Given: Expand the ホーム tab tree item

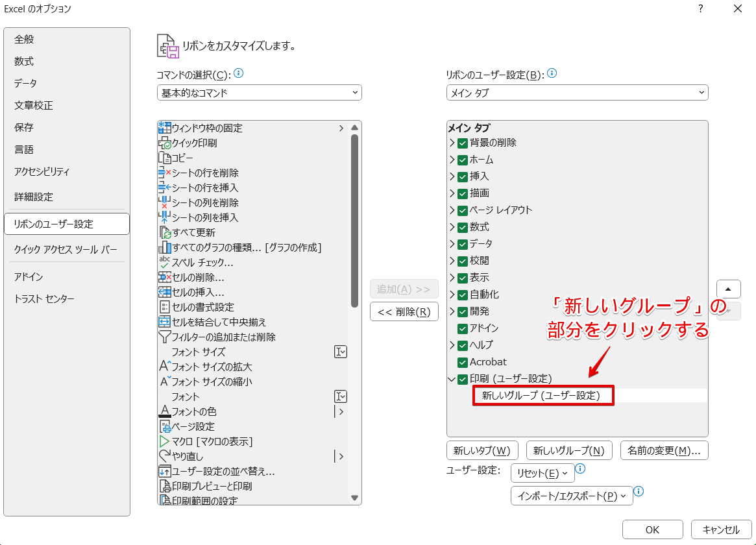Looking at the screenshot, I should (x=452, y=159).
